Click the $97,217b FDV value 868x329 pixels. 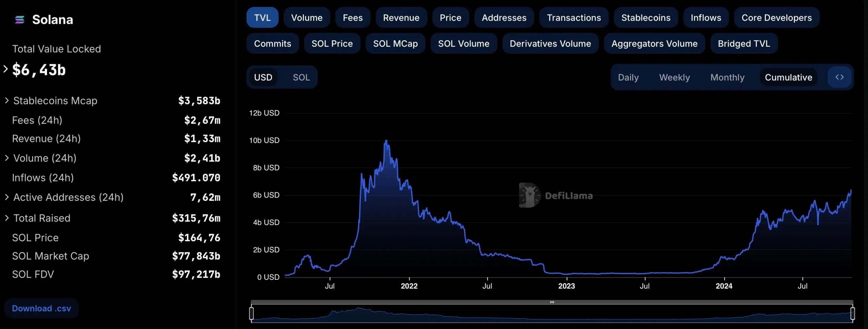click(x=196, y=274)
